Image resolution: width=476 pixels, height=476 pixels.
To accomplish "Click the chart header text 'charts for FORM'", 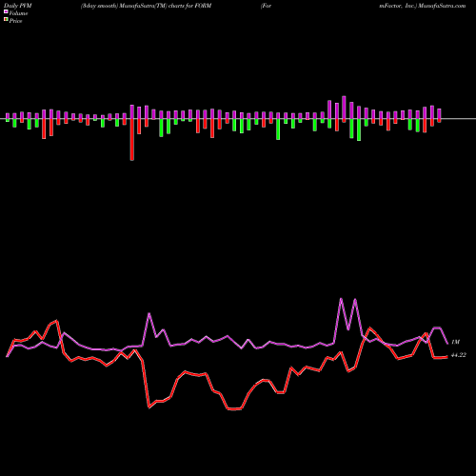I will pyautogui.click(x=189, y=6).
